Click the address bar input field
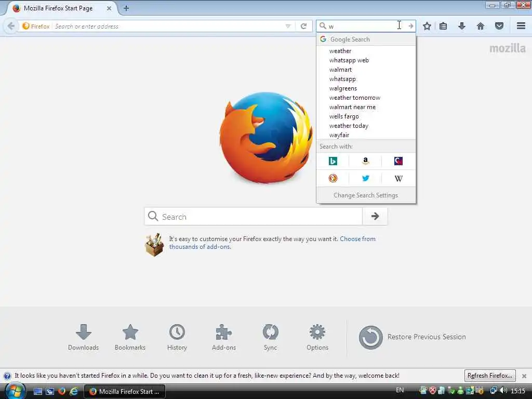532x399 pixels. coord(169,26)
